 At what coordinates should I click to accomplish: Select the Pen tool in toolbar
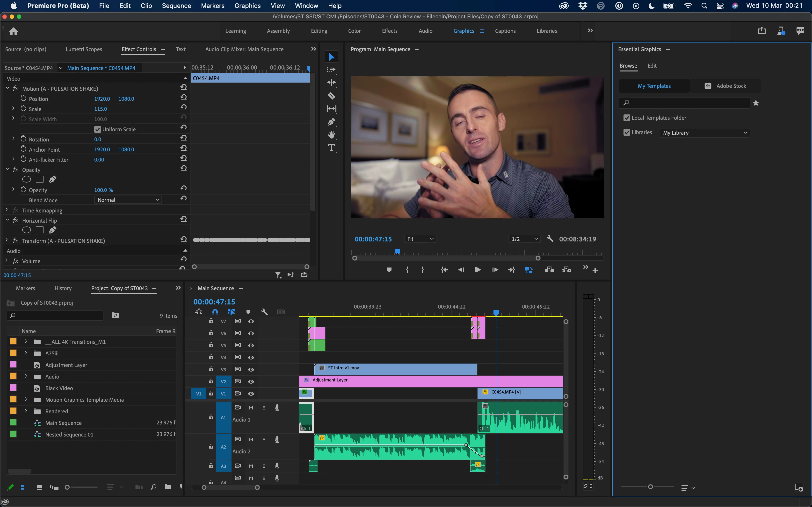tap(331, 122)
